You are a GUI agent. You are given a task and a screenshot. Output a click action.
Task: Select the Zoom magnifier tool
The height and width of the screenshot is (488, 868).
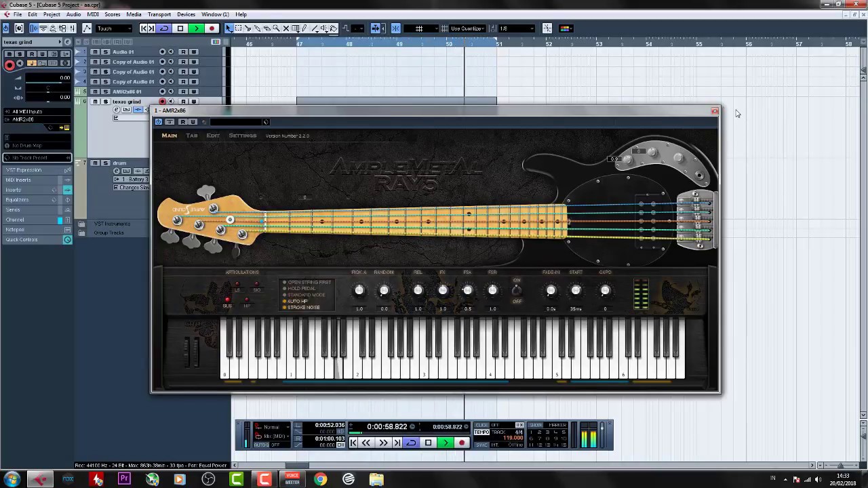pyautogui.click(x=277, y=28)
